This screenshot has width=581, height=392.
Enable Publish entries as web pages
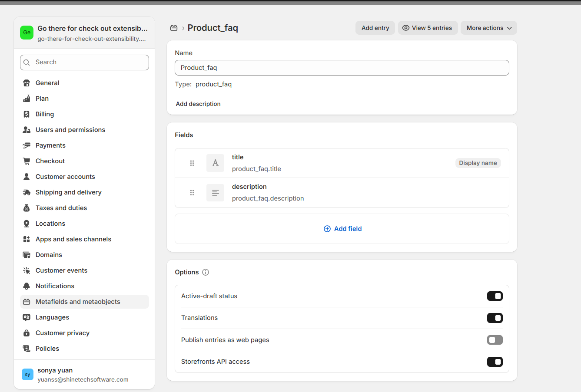(x=495, y=340)
